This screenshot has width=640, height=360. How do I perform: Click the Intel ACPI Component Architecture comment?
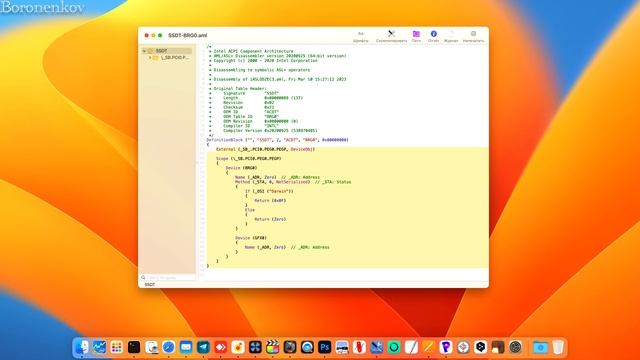[253, 51]
